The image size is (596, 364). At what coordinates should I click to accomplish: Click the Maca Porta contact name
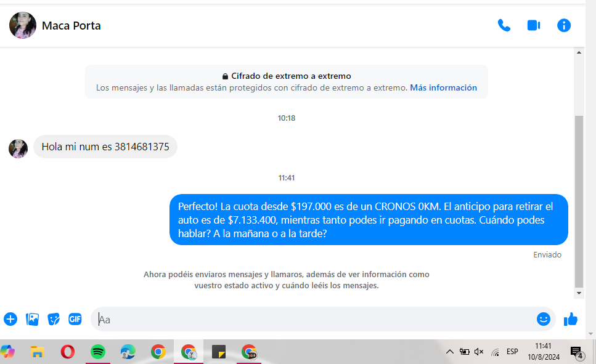coord(71,25)
